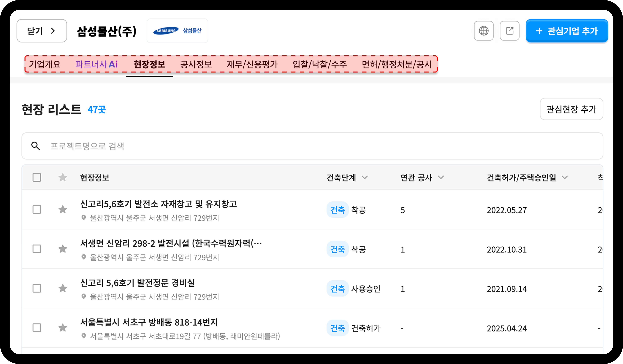623x364 pixels.
Task: Go to the 재무/신용평가 tab
Action: click(252, 64)
